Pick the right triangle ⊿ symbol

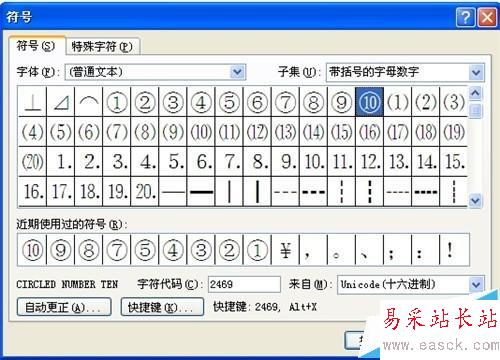(x=61, y=102)
